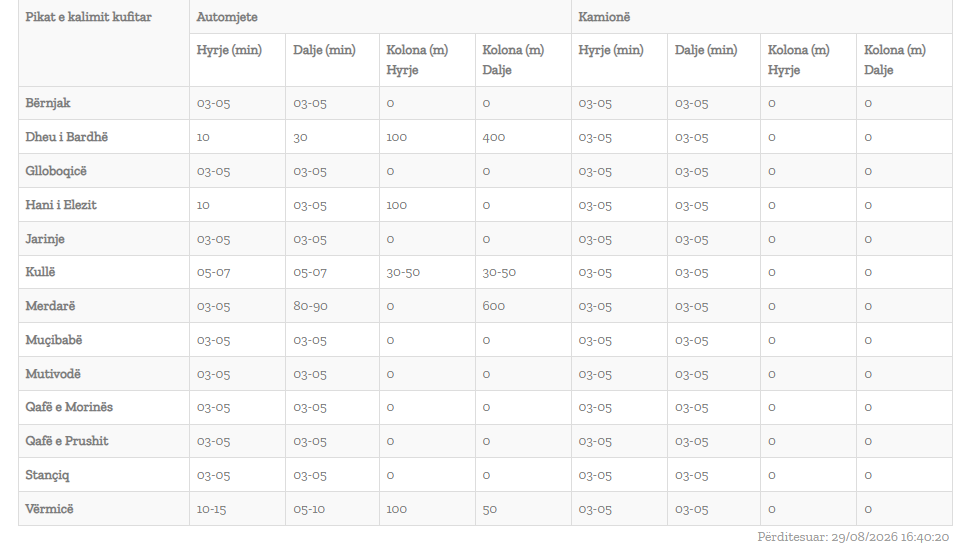Select the Merdarë exit queue value 600
This screenshot has height=547, width=956.
click(493, 306)
